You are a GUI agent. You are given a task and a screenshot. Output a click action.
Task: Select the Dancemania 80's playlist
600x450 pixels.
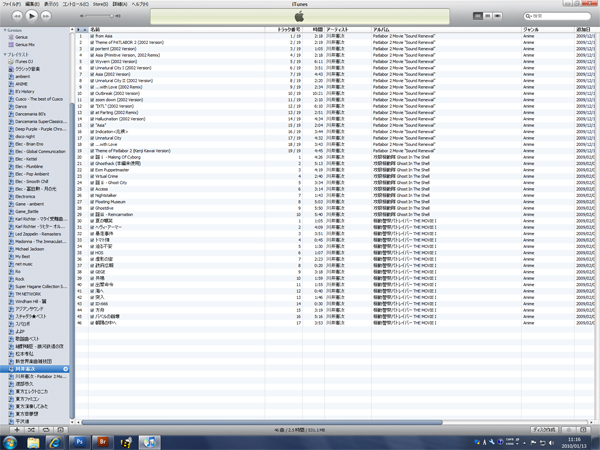[30, 114]
